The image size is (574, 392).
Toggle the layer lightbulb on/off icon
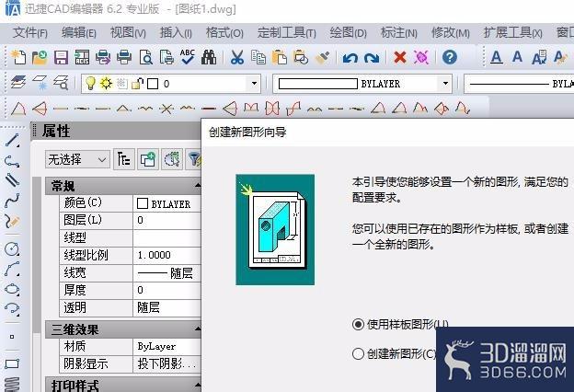coord(90,84)
